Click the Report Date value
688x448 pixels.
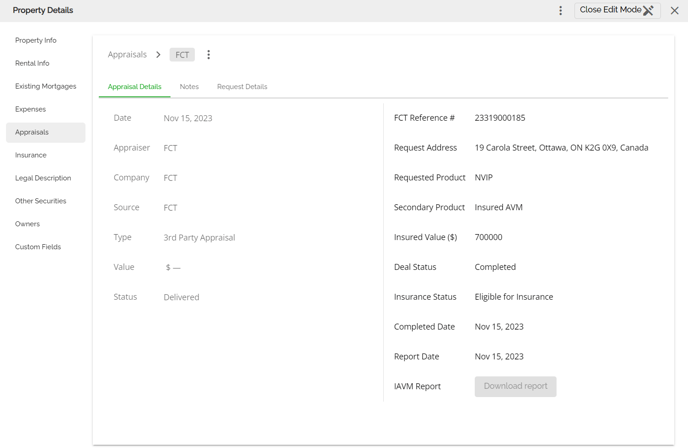(499, 356)
